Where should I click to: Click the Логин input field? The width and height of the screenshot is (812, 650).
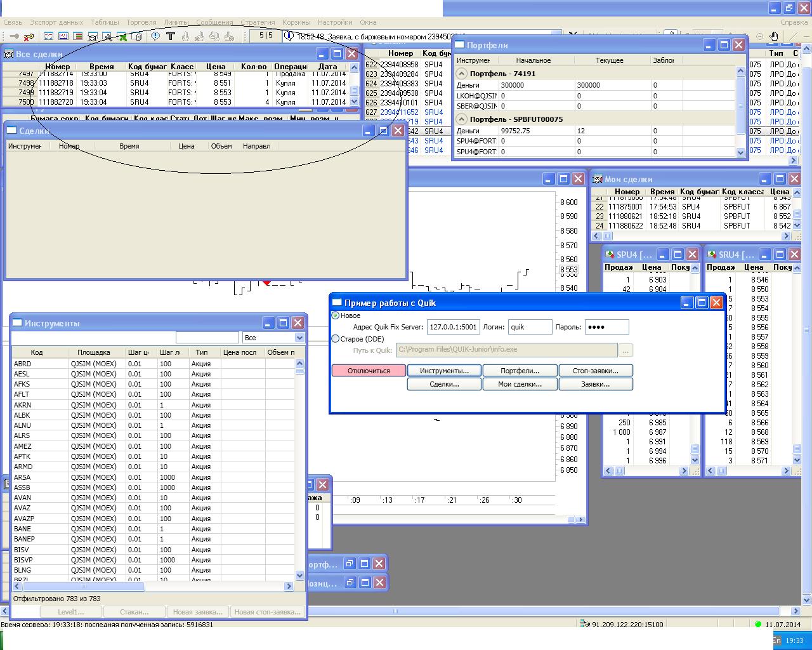click(x=530, y=327)
